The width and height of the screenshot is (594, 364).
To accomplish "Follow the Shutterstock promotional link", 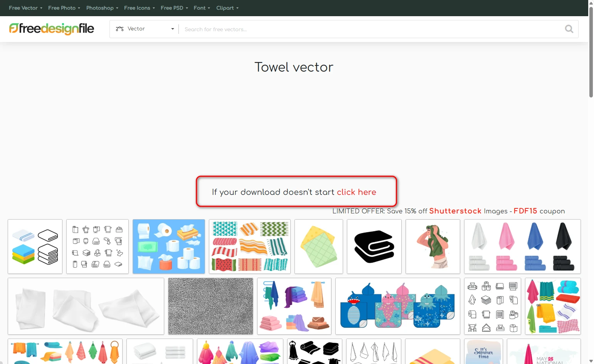I will pos(455,211).
